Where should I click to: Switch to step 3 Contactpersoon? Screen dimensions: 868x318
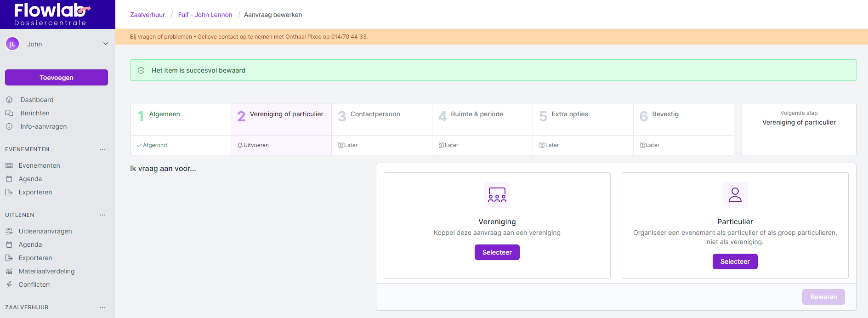coord(374,114)
